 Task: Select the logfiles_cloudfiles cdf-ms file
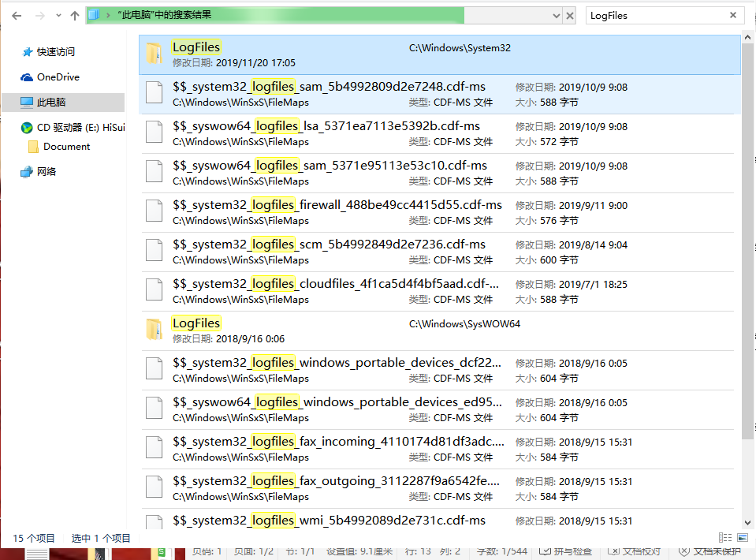click(335, 284)
